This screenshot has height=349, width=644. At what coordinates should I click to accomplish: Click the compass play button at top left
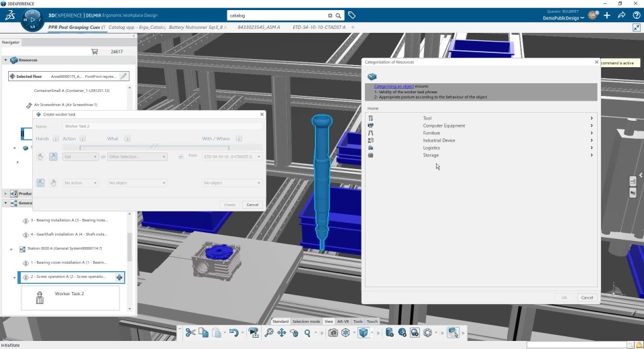pyautogui.click(x=33, y=19)
